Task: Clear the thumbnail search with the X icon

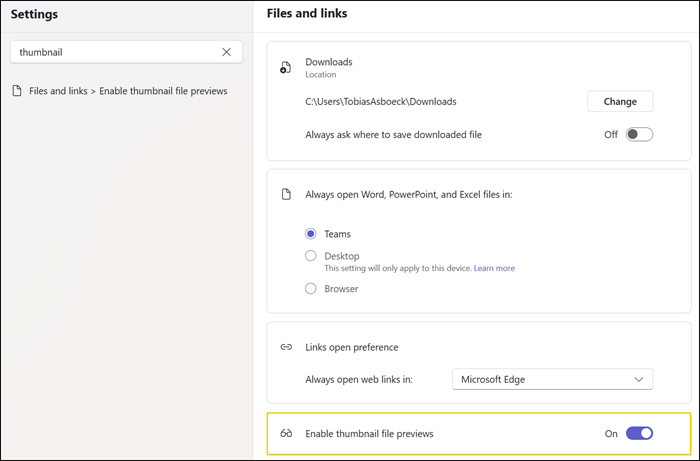Action: tap(226, 52)
